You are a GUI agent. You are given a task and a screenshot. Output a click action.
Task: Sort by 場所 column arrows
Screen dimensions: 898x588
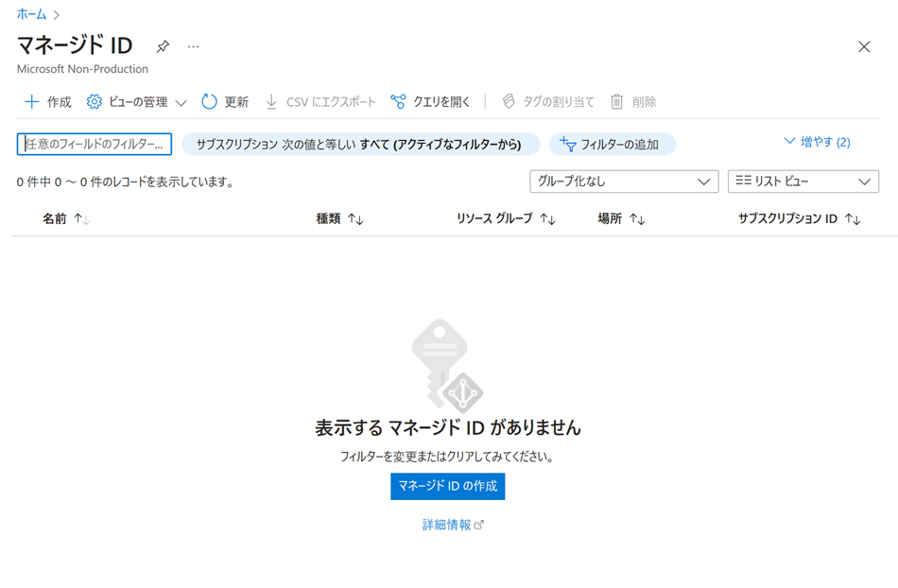[x=637, y=219]
